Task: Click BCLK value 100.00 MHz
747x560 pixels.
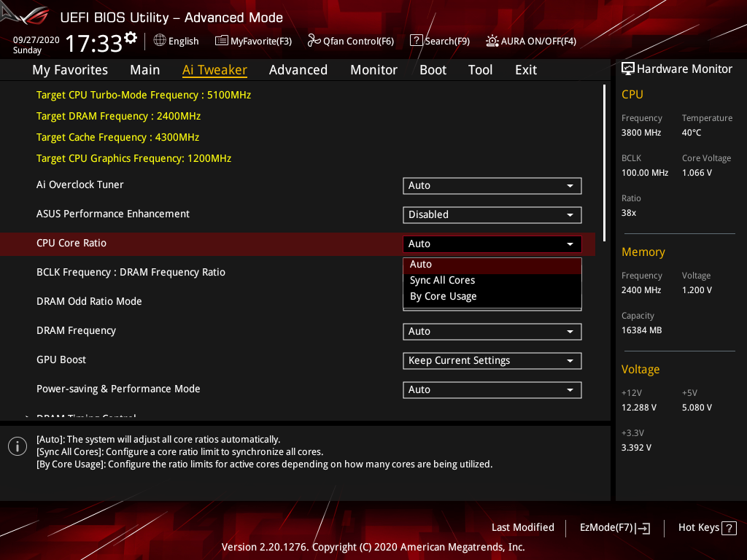Action: point(645,172)
